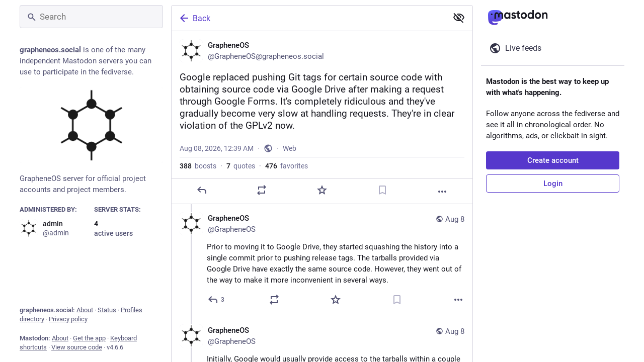644x362 pixels.
Task: Open the Get the app link
Action: coord(89,338)
